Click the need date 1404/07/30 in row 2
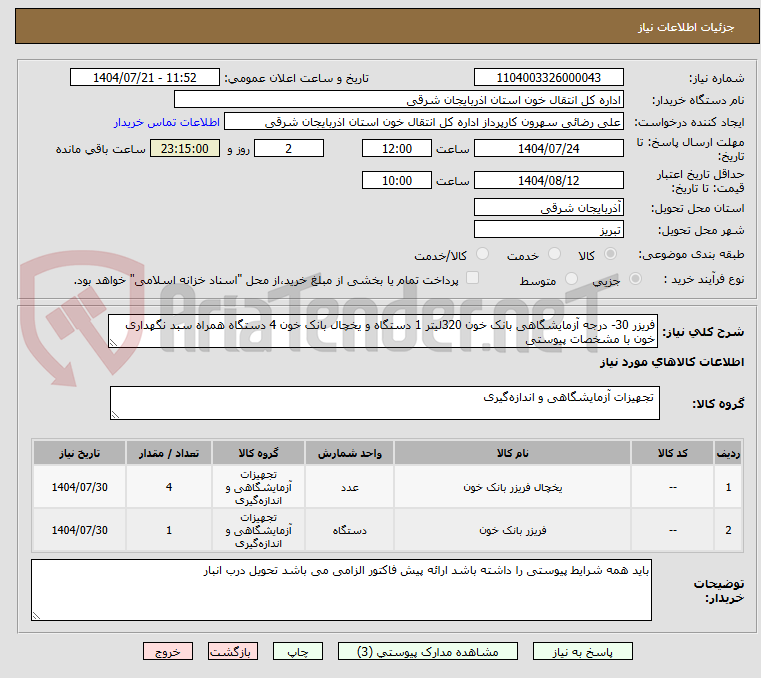The image size is (761, 678). (80, 530)
